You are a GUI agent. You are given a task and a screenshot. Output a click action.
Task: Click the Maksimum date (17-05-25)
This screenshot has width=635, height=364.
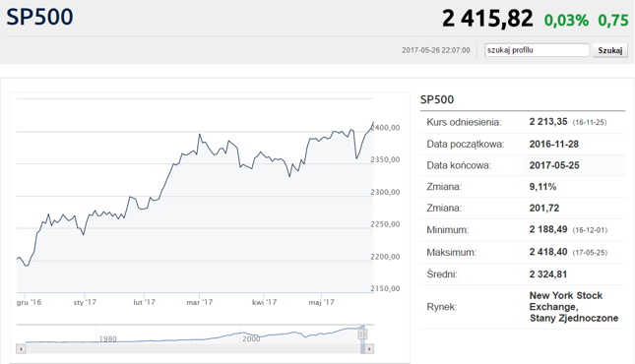tap(590, 253)
